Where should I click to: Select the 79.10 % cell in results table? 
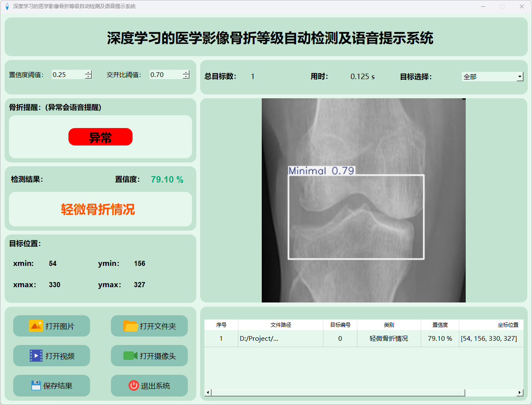point(440,339)
